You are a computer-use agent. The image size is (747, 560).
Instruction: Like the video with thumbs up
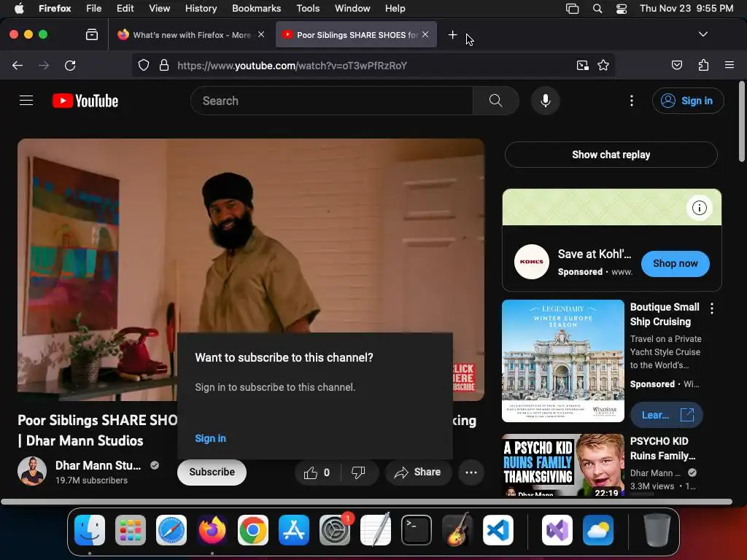click(318, 472)
